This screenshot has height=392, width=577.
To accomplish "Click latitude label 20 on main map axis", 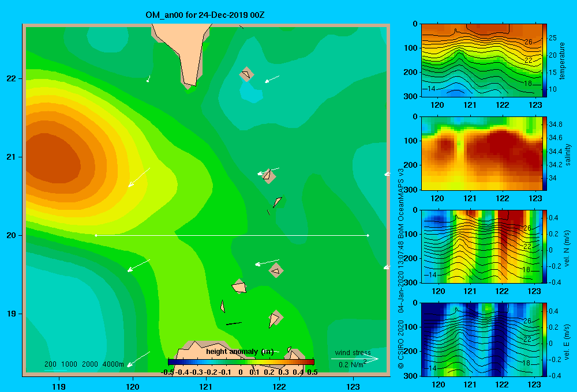I will (12, 235).
